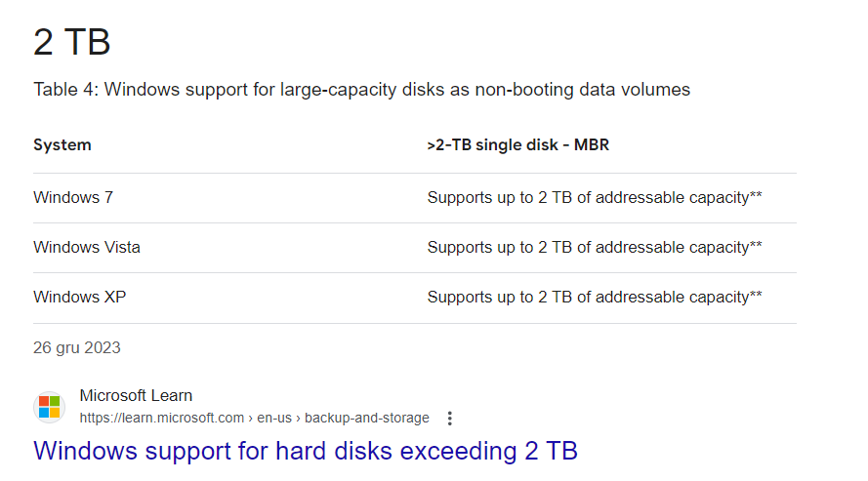Click the Windows XP addressable capacity cell
Viewport: 868px width, 481px height.
595,297
